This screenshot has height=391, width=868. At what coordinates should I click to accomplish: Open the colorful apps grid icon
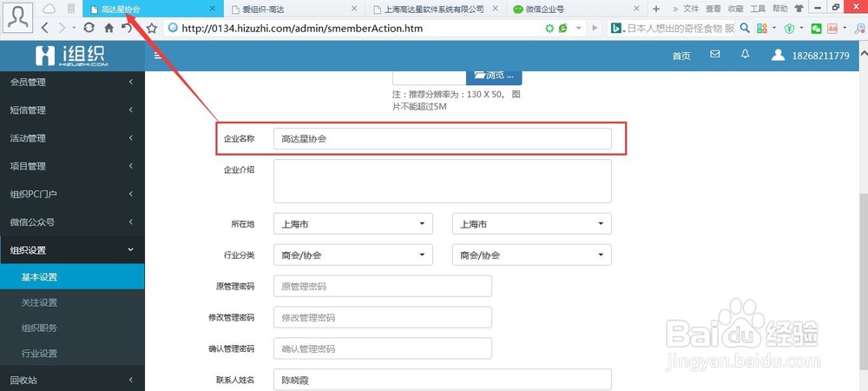(762, 29)
